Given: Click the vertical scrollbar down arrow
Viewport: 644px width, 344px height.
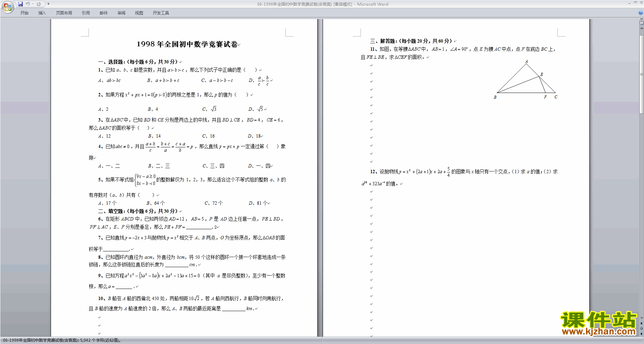Looking at the screenshot, I should pos(642,318).
